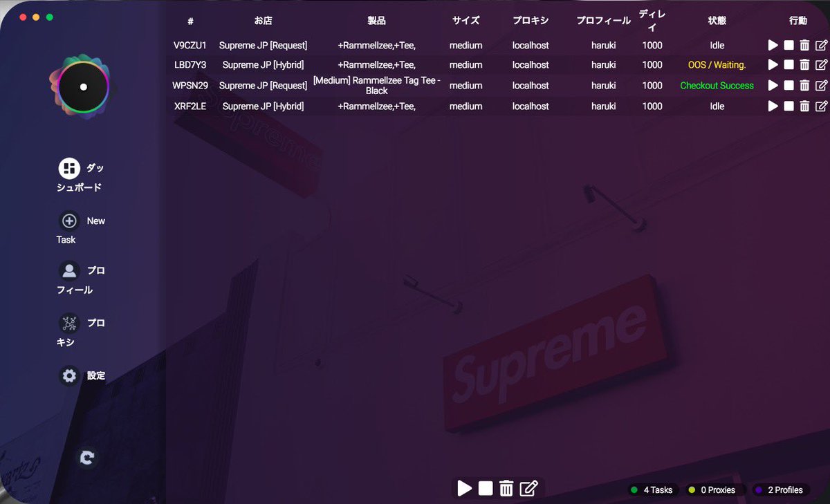The height and width of the screenshot is (504, 830).
Task: Click the 1000 delay in row V9CZU1
Action: (x=652, y=46)
